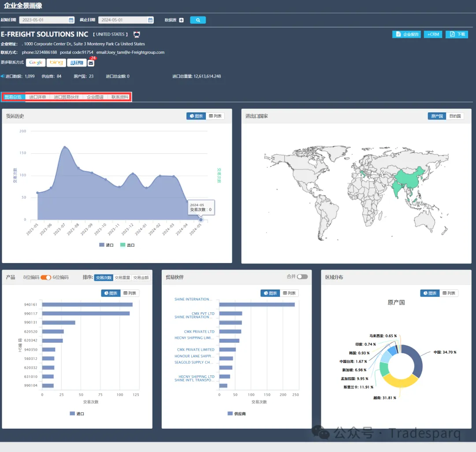Click the end date field 2024-05-01
This screenshot has height=452, width=476.
coord(126,20)
